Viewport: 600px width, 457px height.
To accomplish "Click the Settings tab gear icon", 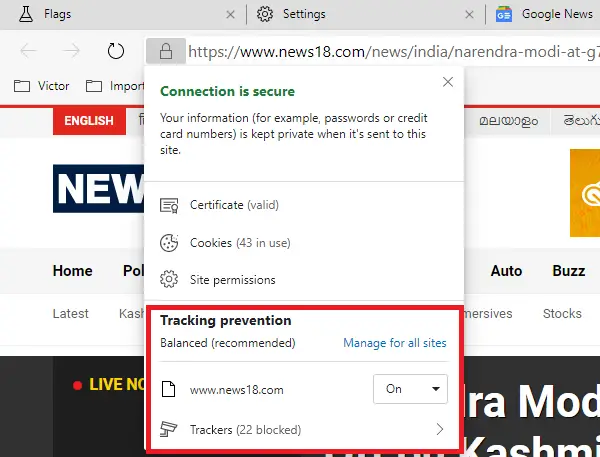I will (x=265, y=14).
